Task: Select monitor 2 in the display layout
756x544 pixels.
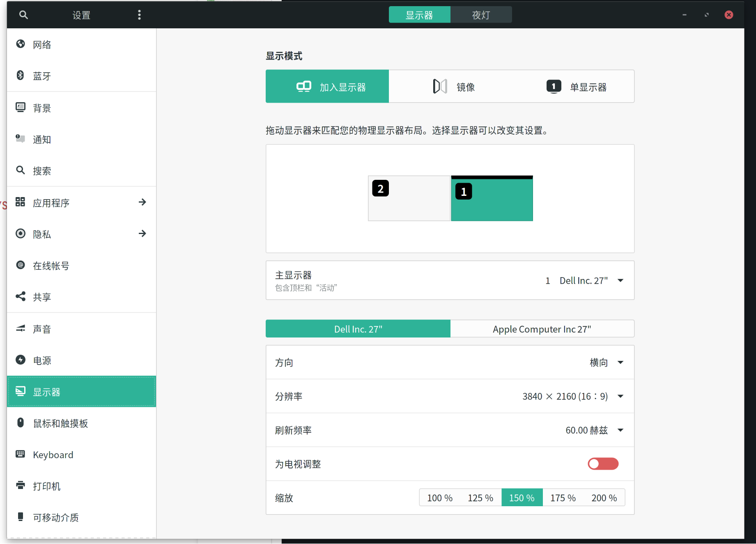Action: (409, 198)
